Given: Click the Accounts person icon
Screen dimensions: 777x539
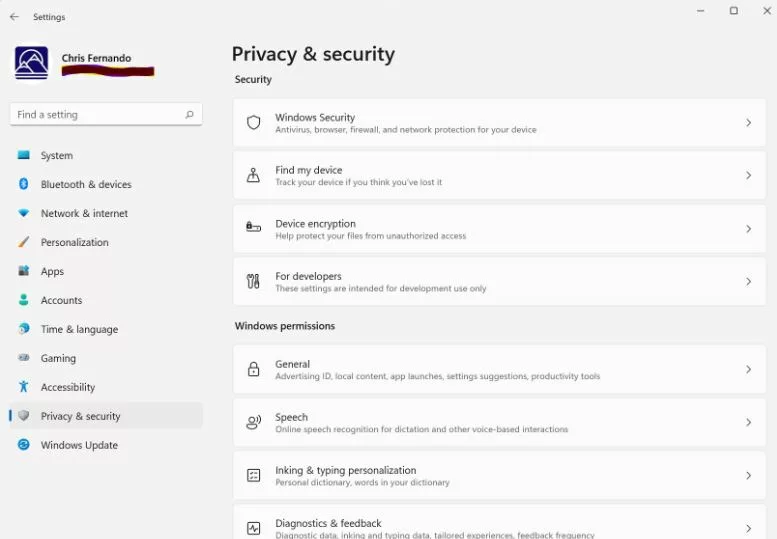Looking at the screenshot, I should [23, 300].
